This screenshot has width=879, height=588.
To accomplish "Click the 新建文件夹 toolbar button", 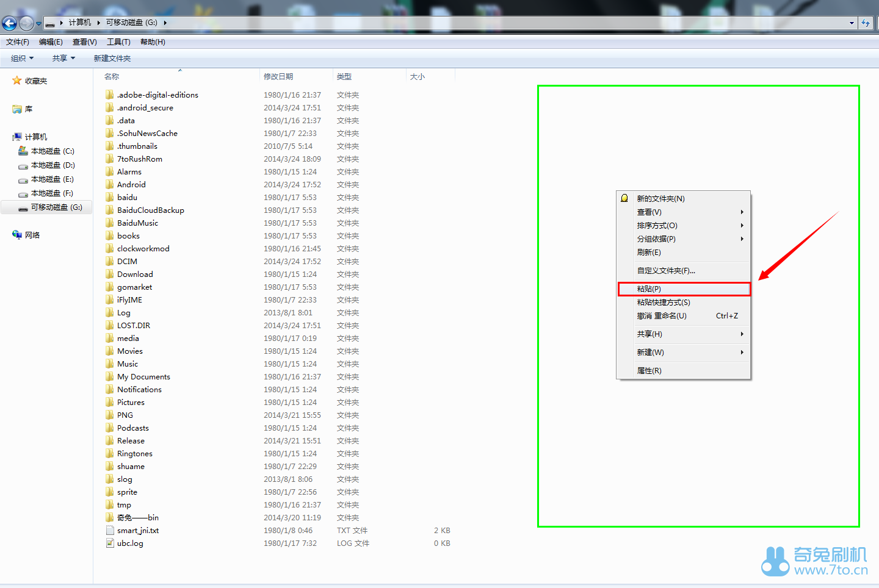I will 112,59.
